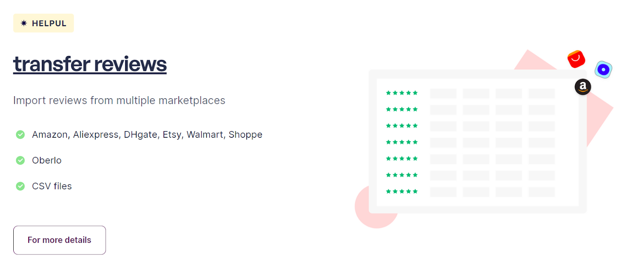Click the second row star rating

click(x=402, y=110)
